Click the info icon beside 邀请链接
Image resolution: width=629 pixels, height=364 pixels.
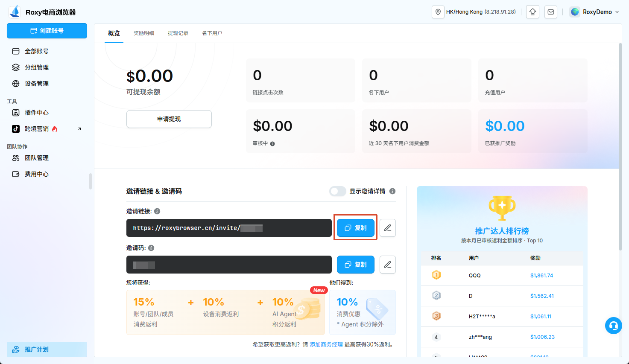point(157,211)
